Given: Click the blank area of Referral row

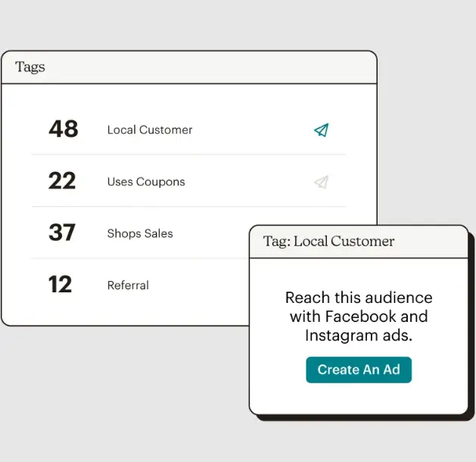Looking at the screenshot, I should (199, 286).
